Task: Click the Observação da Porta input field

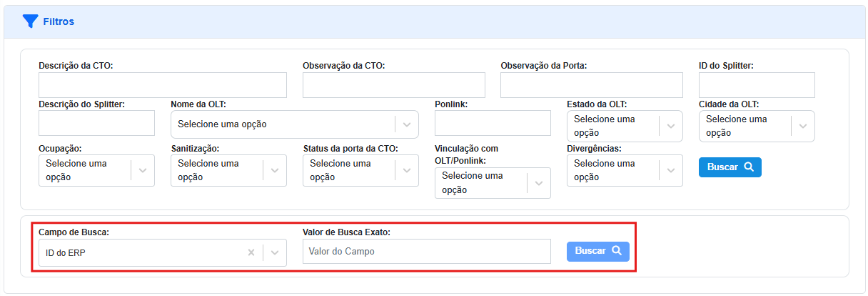Action: (x=591, y=85)
